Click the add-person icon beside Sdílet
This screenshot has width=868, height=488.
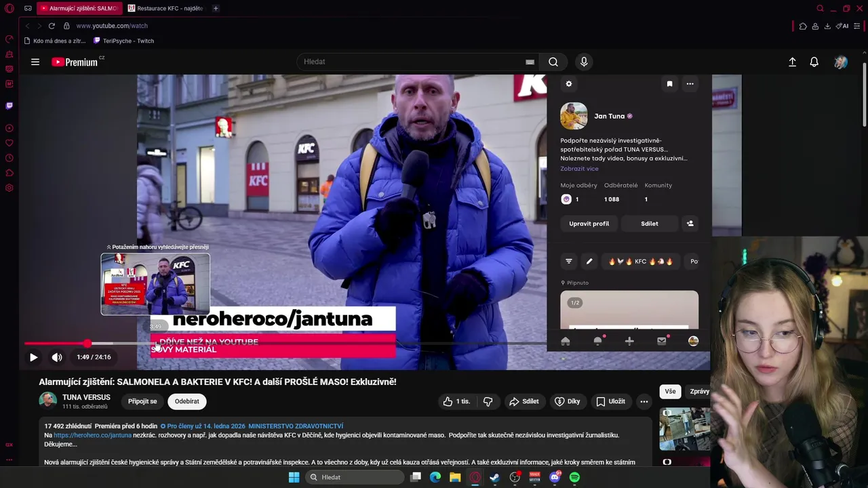[x=690, y=223]
